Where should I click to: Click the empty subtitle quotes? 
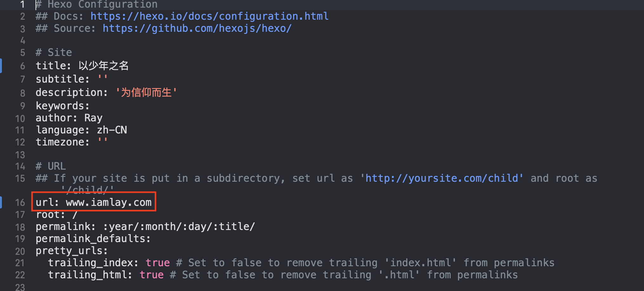102,78
